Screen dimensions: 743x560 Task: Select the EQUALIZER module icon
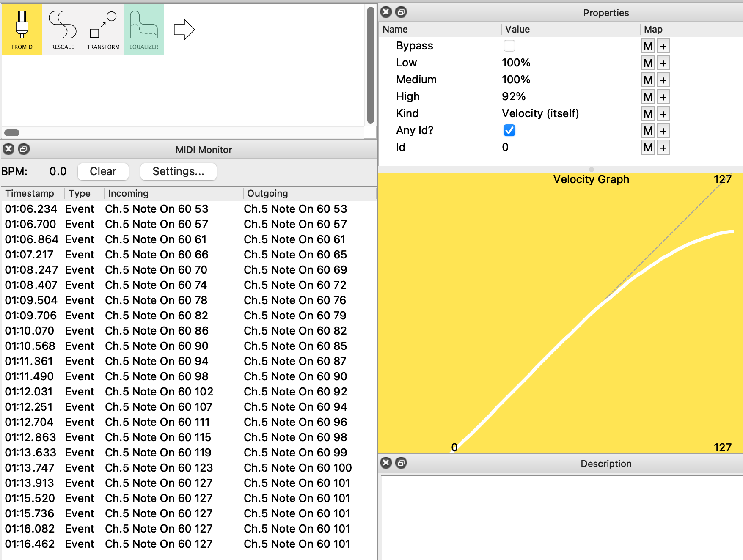coord(143,30)
